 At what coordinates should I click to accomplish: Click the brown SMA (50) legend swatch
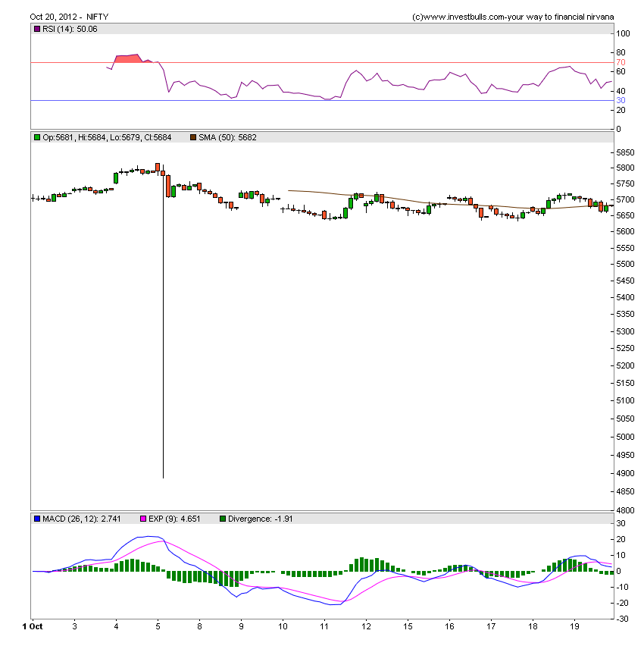(x=193, y=137)
